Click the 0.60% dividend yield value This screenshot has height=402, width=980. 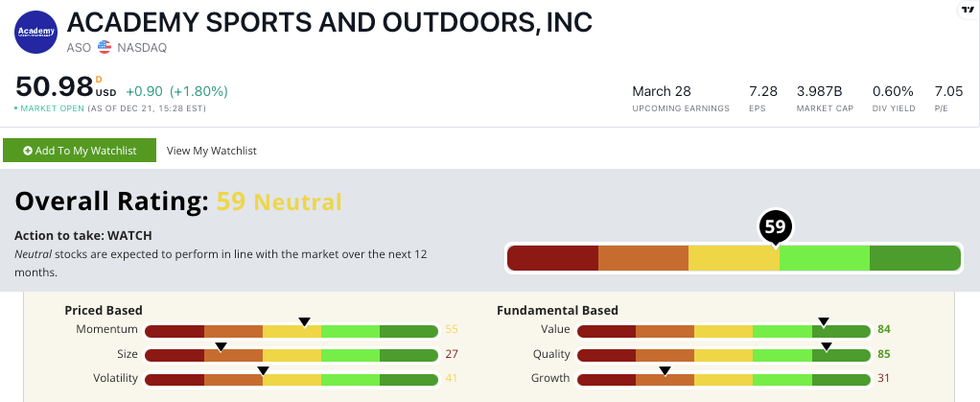893,91
